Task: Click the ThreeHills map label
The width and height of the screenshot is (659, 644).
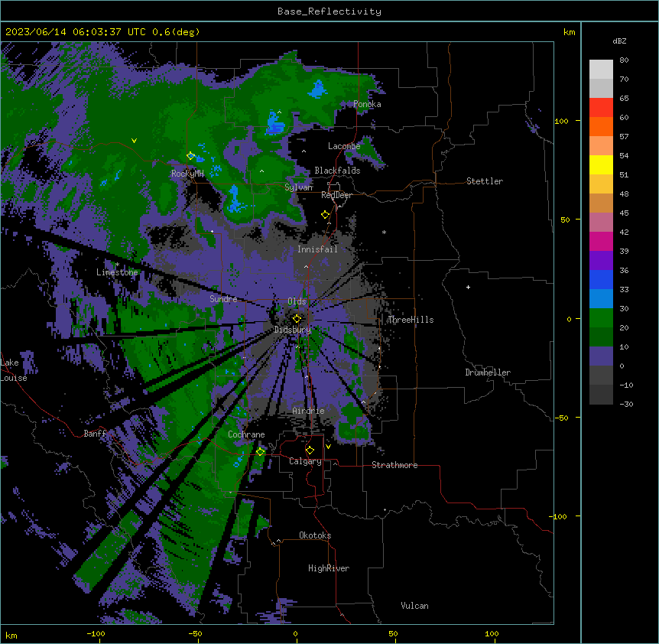Action: pos(411,320)
